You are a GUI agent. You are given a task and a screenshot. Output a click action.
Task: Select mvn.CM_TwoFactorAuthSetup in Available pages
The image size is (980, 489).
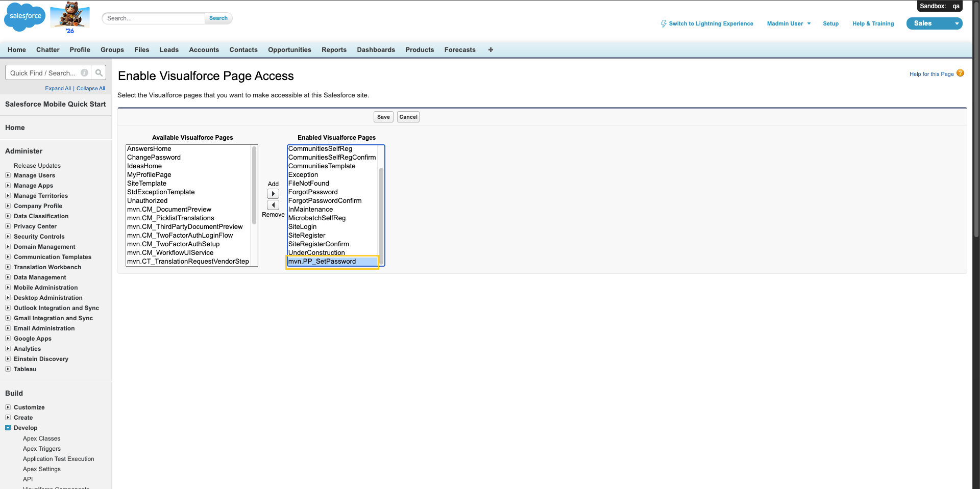click(188, 244)
